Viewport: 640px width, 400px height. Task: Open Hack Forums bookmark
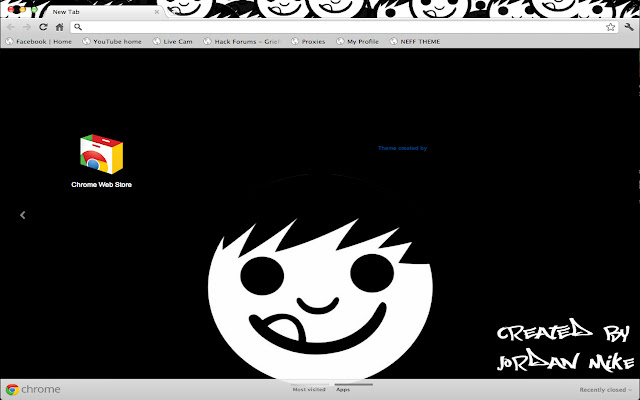coord(242,42)
